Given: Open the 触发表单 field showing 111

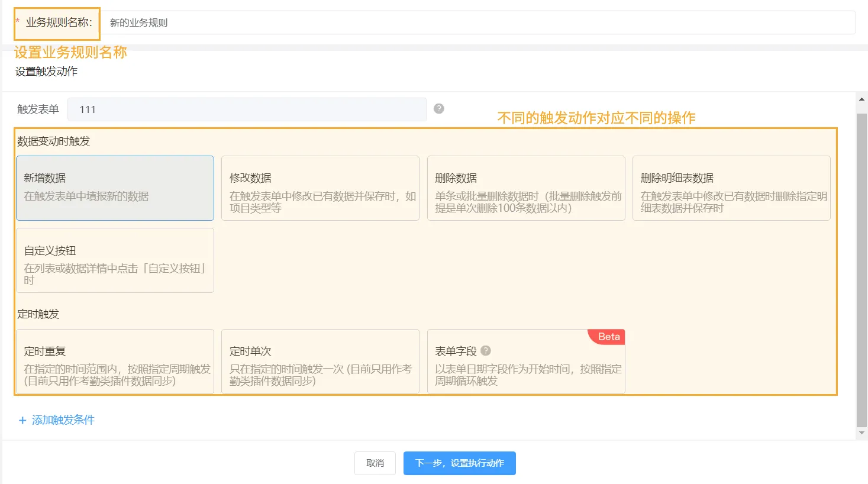Looking at the screenshot, I should [x=247, y=109].
